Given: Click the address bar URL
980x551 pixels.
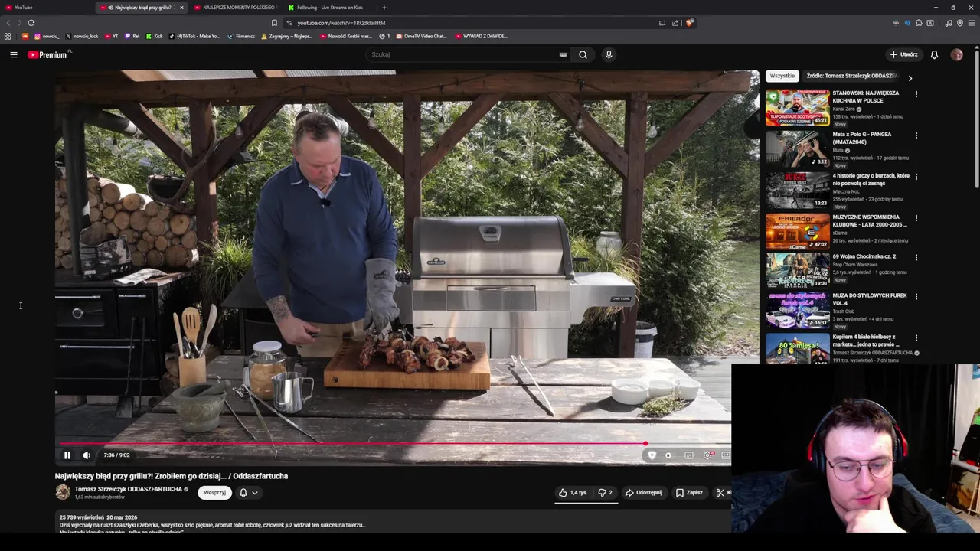Looking at the screenshot, I should [x=341, y=23].
